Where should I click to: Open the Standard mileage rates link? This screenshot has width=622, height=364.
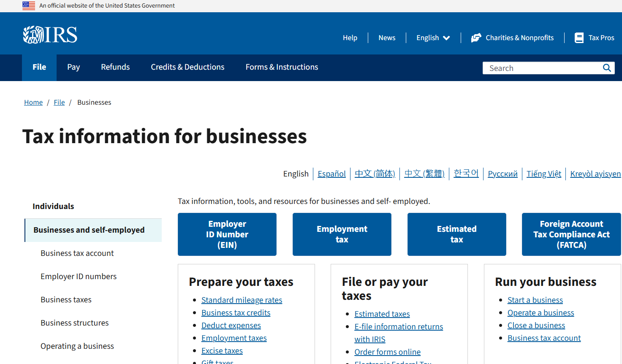pos(242,300)
